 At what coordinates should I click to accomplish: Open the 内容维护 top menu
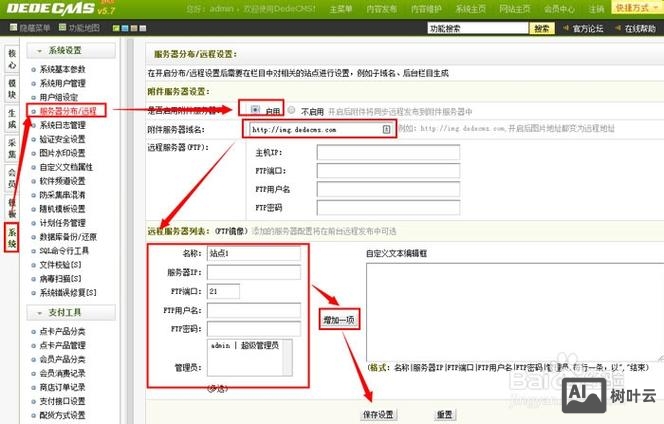click(x=426, y=9)
